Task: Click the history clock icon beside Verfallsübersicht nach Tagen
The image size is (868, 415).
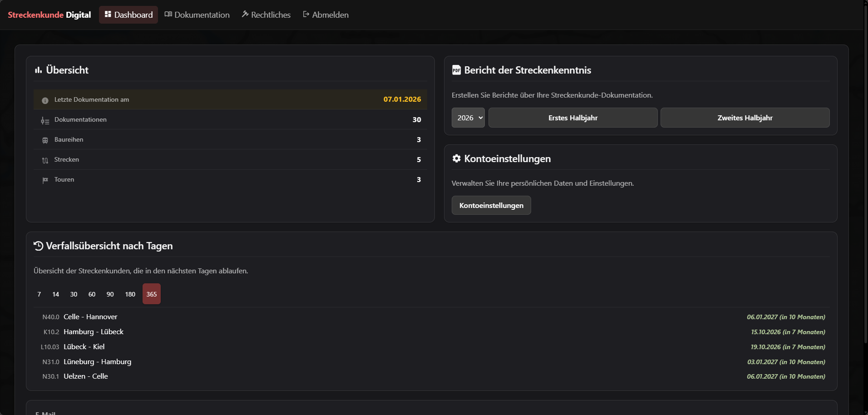Action: click(38, 246)
